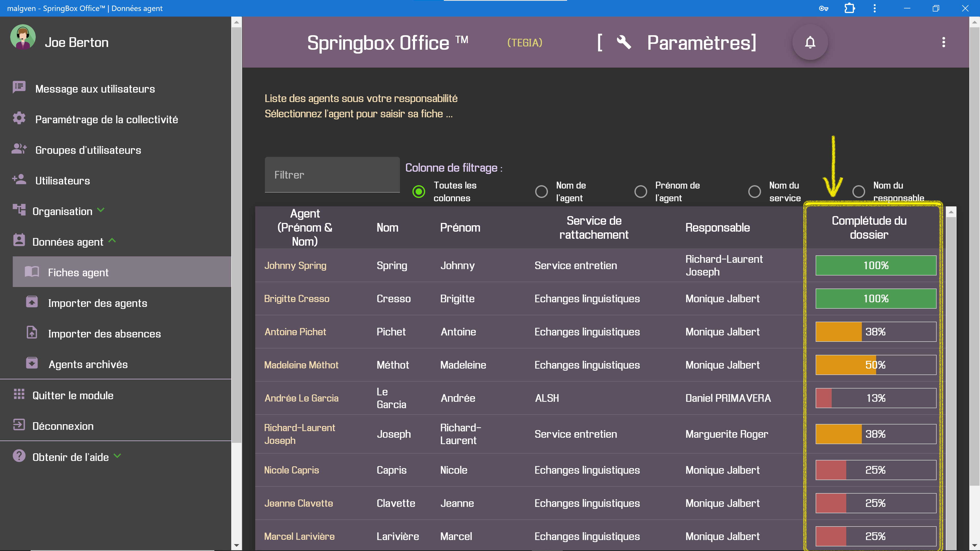Select the Toutes les colonnes radio button

pyautogui.click(x=419, y=191)
